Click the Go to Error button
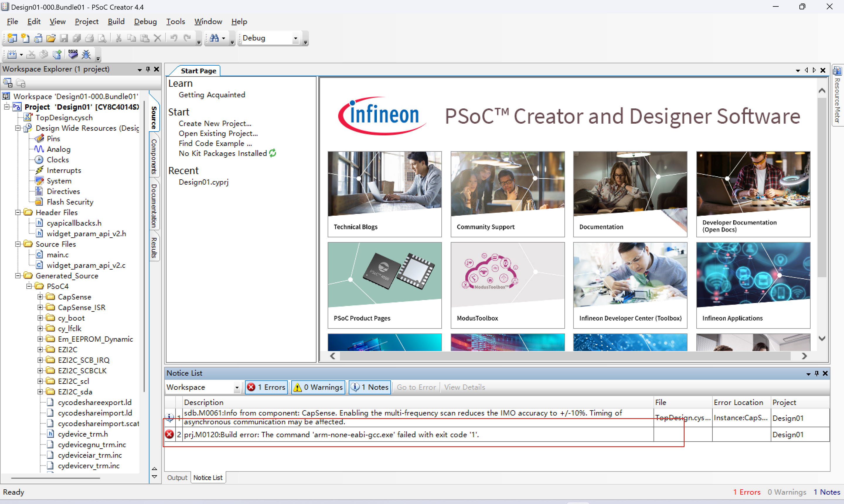844x504 pixels. [416, 387]
